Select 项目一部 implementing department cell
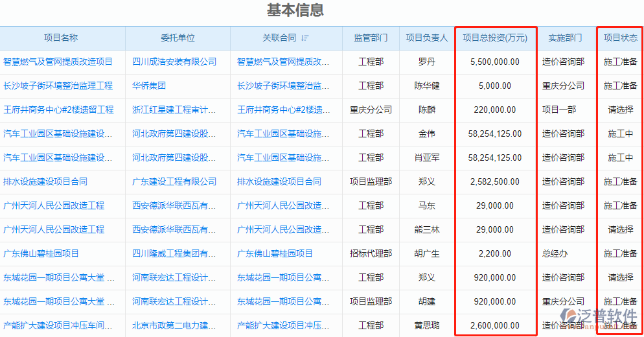Image resolution: width=644 pixels, height=337 pixels. coord(559,110)
